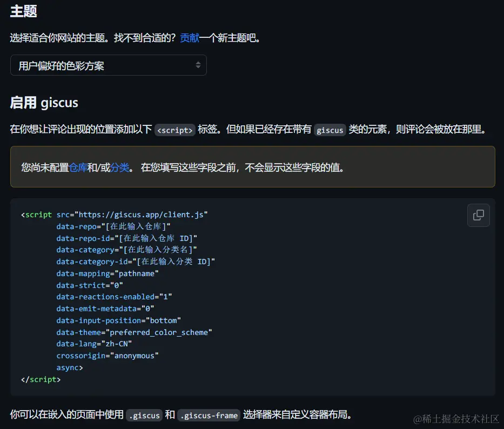The width and height of the screenshot is (504, 429).
Task: Click inline 'giscus' code in enable paragraph
Action: click(330, 130)
